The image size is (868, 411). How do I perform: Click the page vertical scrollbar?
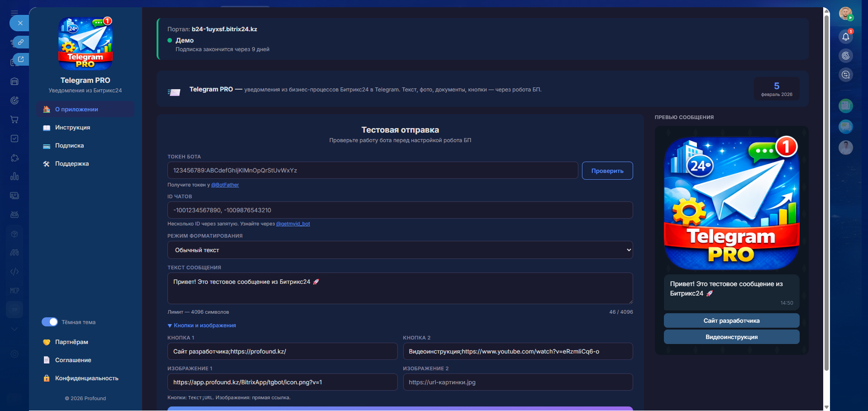[x=826, y=192]
